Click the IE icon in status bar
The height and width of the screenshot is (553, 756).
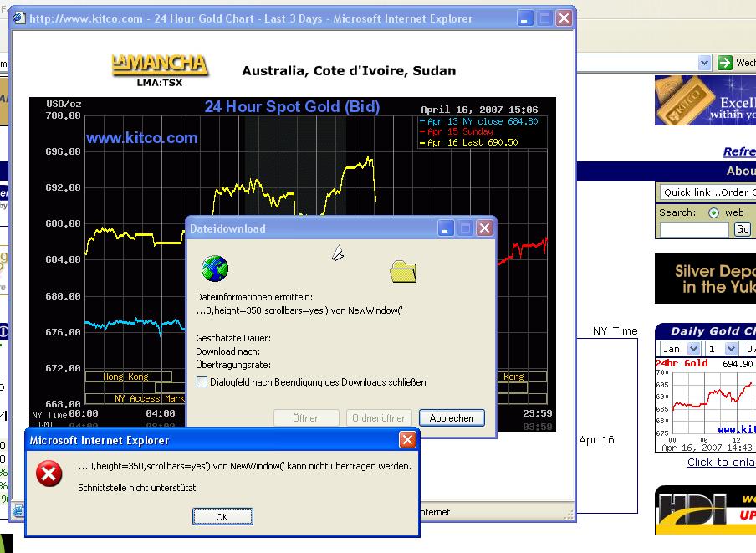[x=18, y=511]
